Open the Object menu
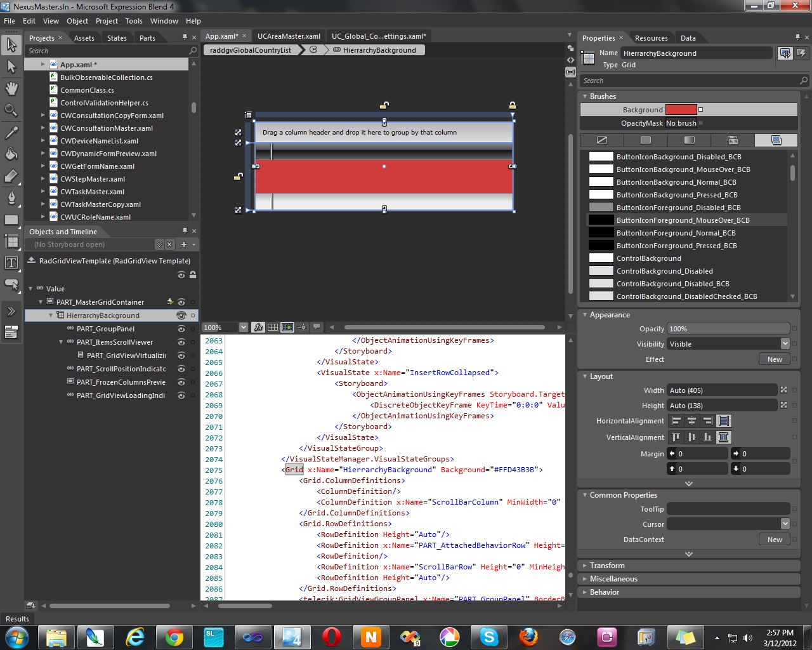Image resolution: width=812 pixels, height=650 pixels. 77,21
